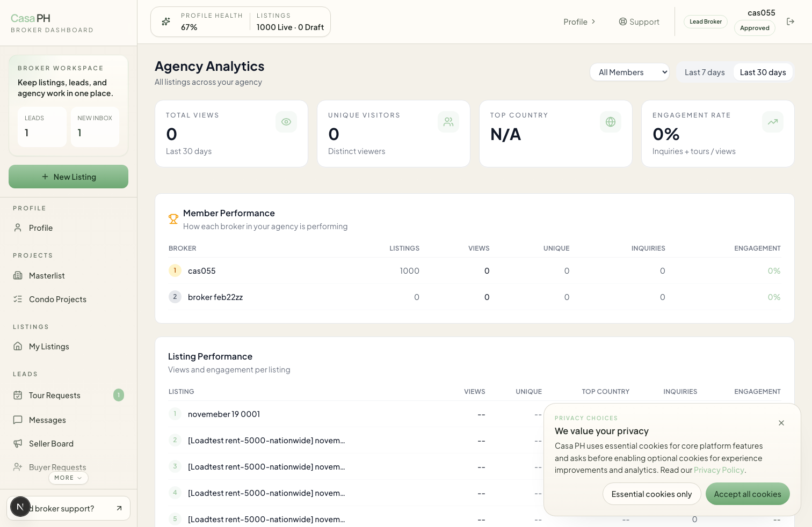Open the Profile menu with chevron

click(x=579, y=21)
